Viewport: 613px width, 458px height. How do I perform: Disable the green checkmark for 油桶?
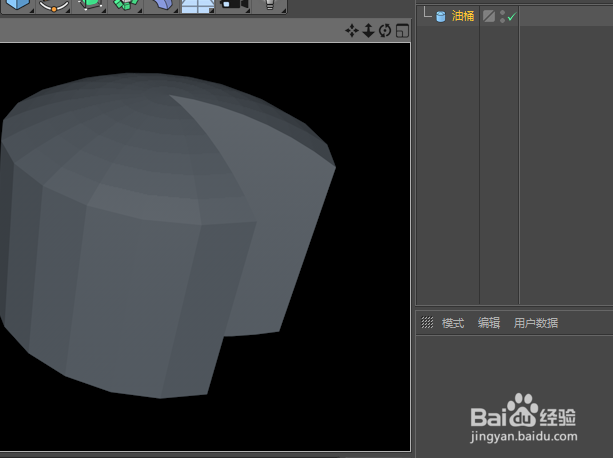click(x=512, y=16)
